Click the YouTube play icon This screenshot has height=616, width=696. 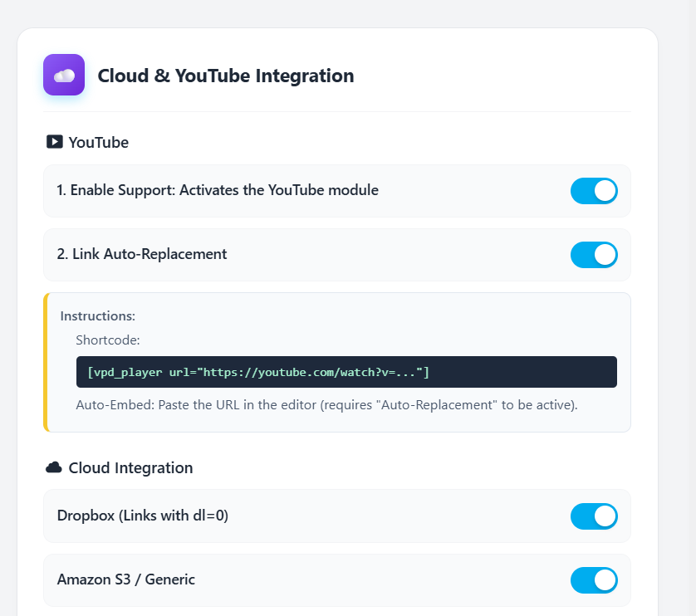54,142
